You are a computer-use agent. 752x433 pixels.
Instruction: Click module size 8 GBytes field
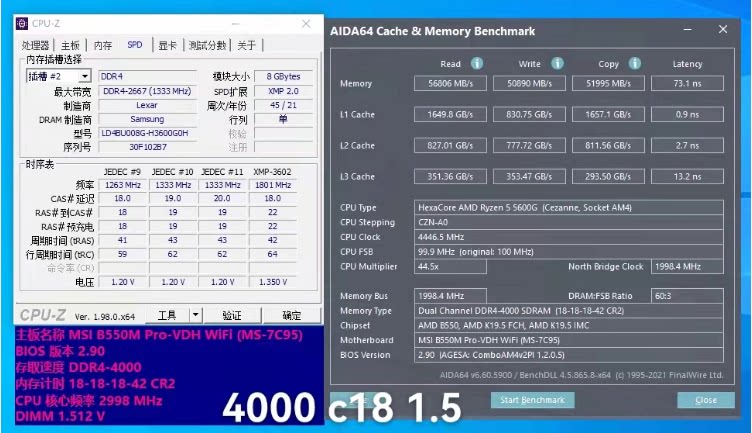tap(283, 76)
